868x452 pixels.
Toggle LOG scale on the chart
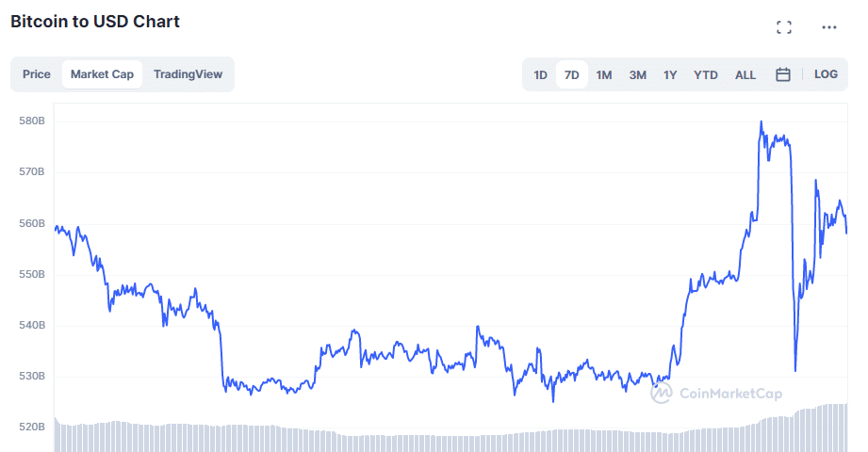pyautogui.click(x=826, y=74)
